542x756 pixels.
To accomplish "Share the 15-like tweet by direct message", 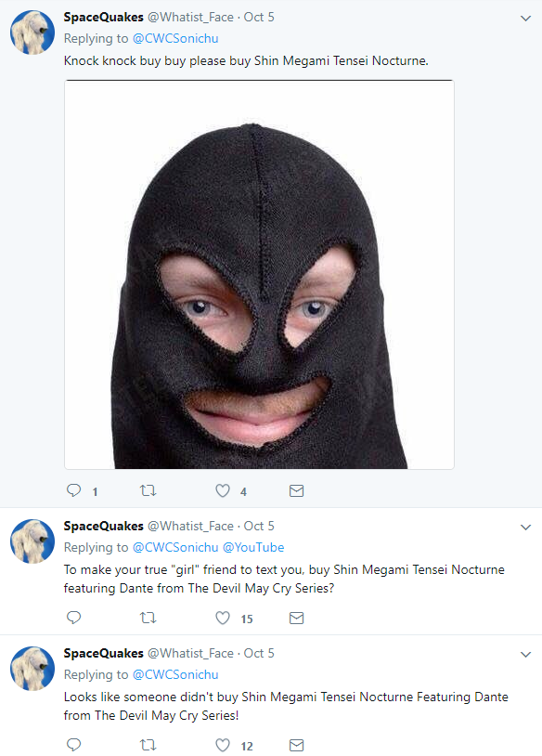I will click(x=296, y=618).
